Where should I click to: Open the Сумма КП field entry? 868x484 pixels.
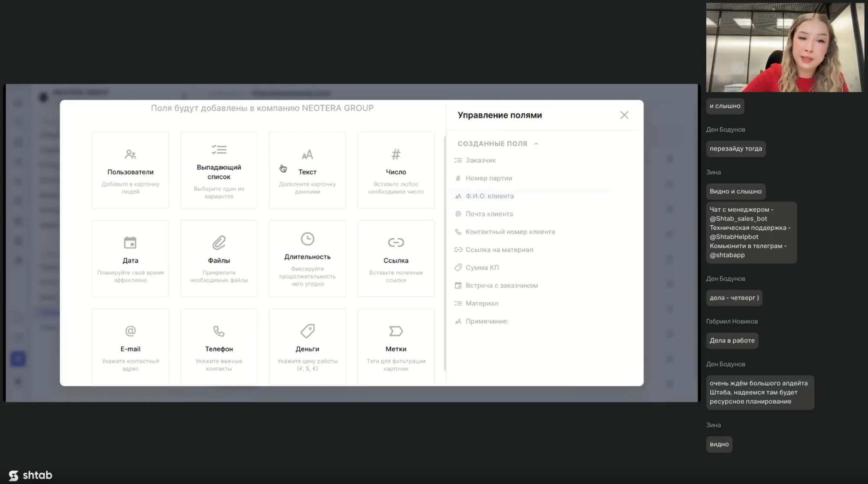482,267
